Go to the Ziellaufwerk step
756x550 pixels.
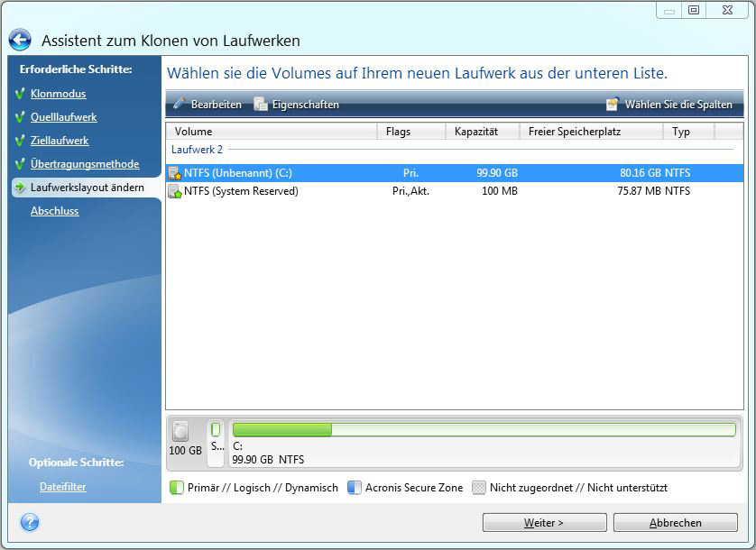click(60, 141)
